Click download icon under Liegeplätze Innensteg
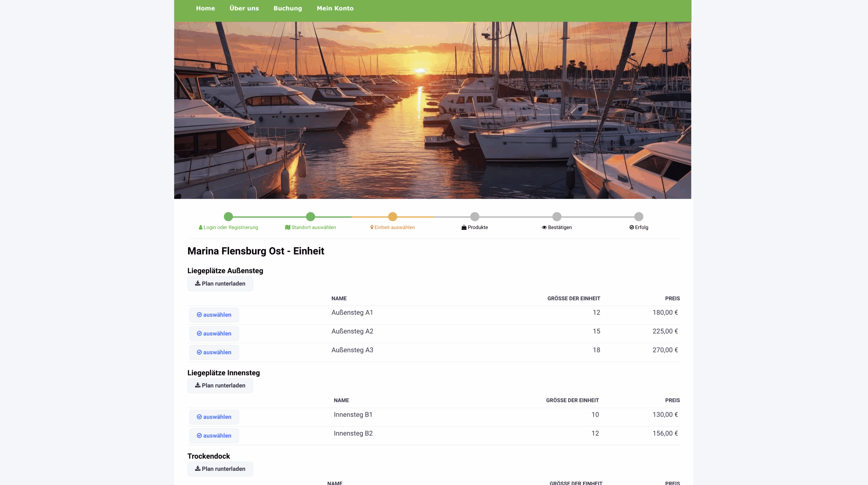 point(197,385)
